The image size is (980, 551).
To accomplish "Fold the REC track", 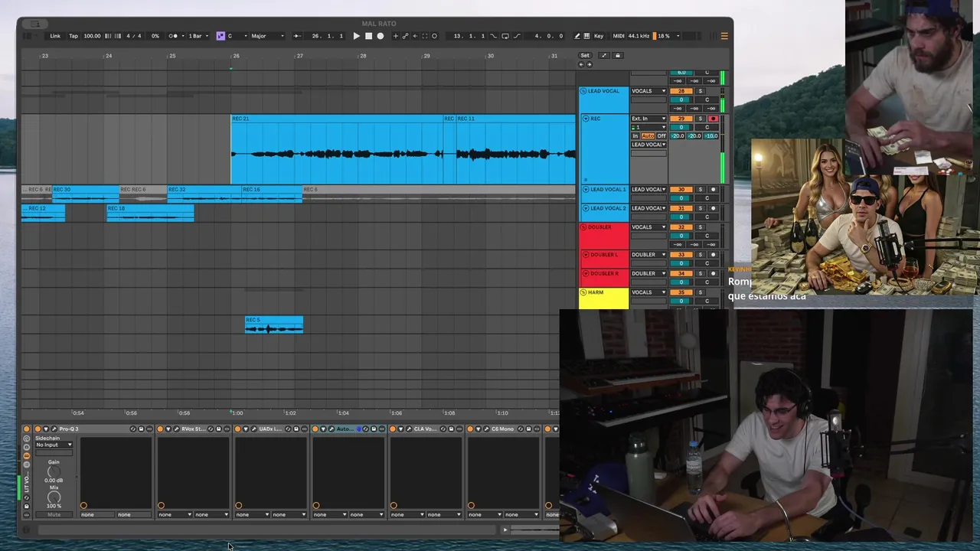I will point(586,119).
